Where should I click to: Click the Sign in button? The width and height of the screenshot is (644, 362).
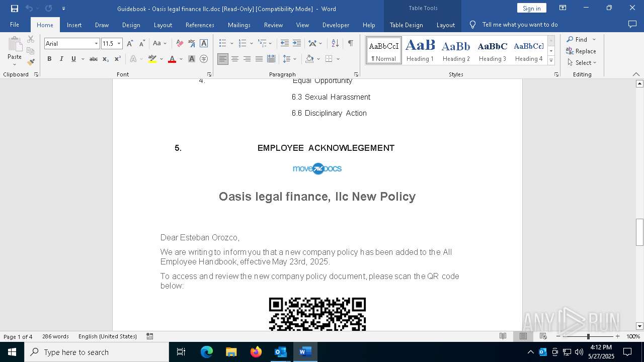tap(531, 8)
